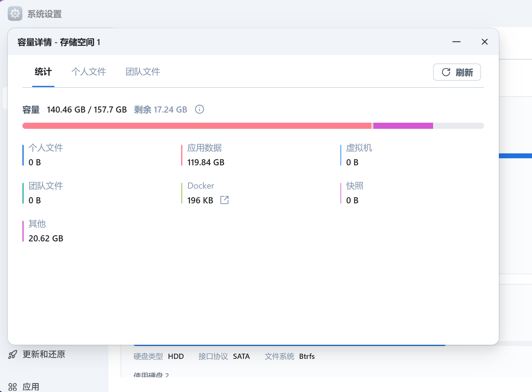Click pink app data segment of capacity bar
The image size is (532, 392).
coord(196,126)
